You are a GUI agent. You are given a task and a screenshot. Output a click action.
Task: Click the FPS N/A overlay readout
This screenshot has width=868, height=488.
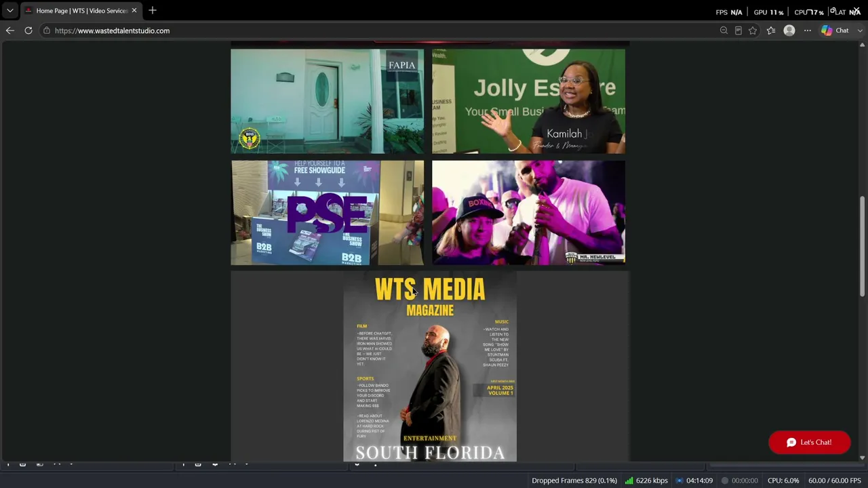729,12
